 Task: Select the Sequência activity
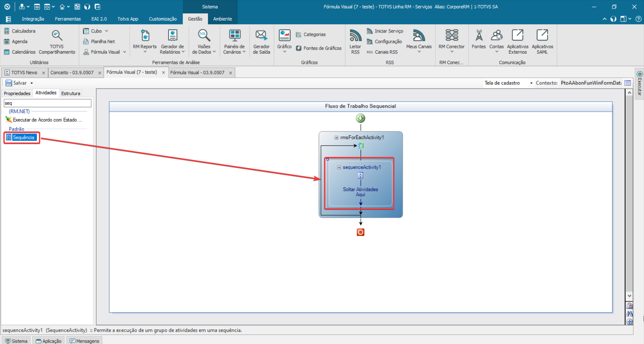click(x=21, y=137)
